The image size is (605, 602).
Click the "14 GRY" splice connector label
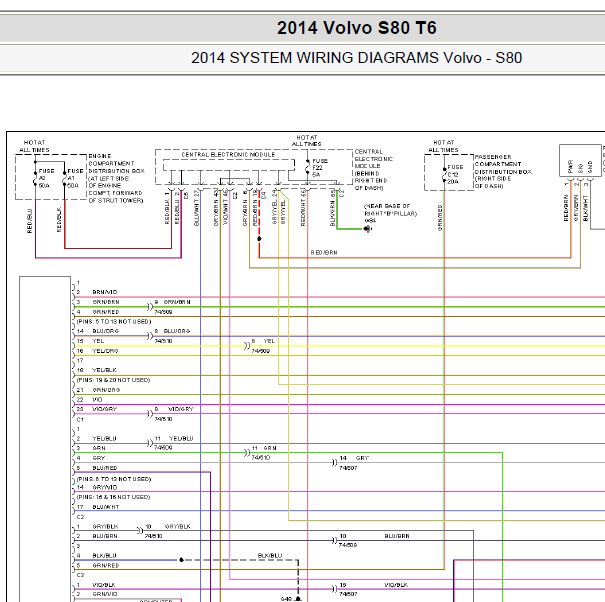tap(354, 458)
